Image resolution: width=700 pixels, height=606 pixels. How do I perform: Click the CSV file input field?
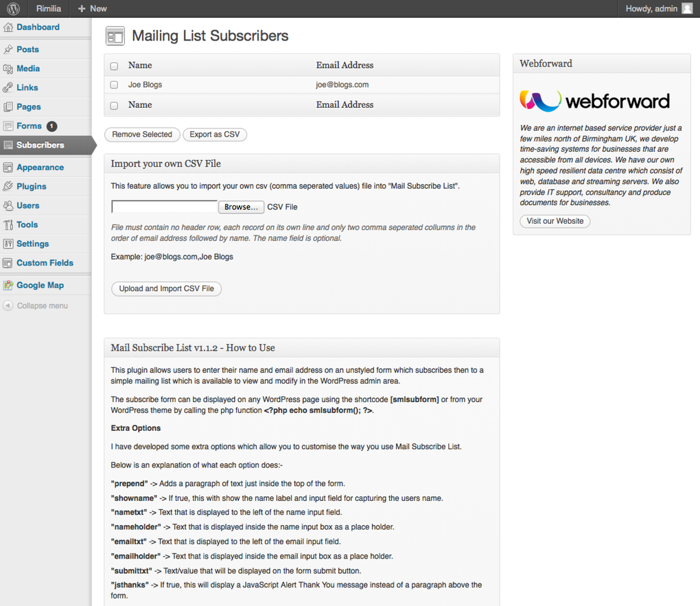163,207
